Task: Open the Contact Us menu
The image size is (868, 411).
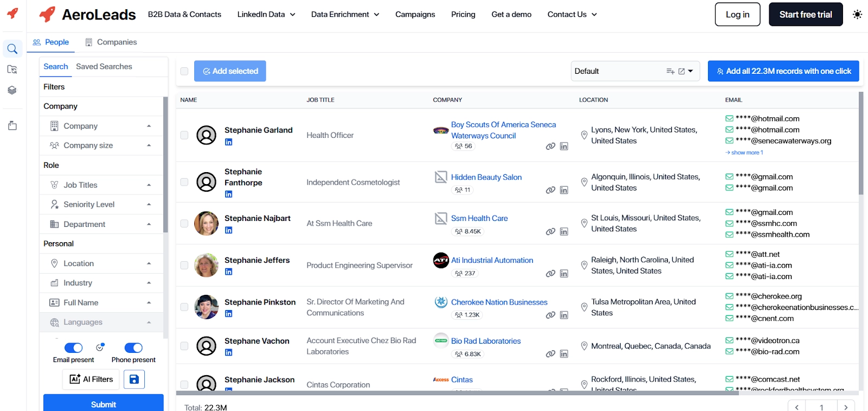Action: point(572,15)
